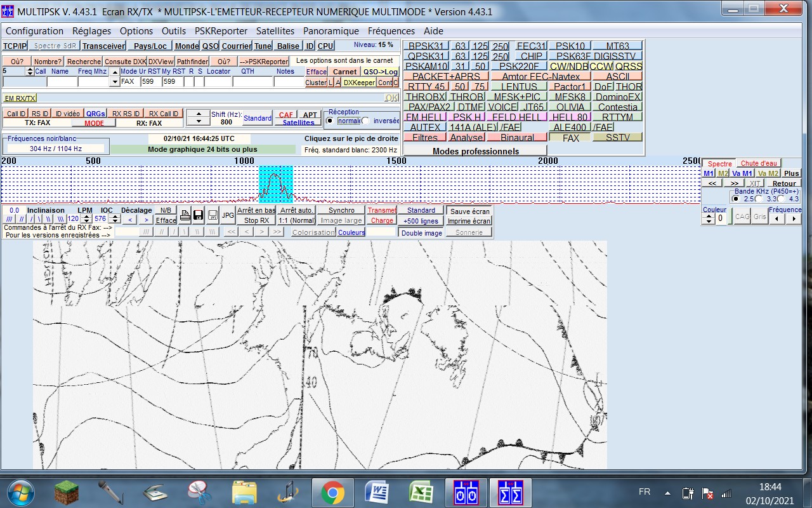Open the Satellites menu
Viewport: 812px width, 508px height.
click(275, 30)
